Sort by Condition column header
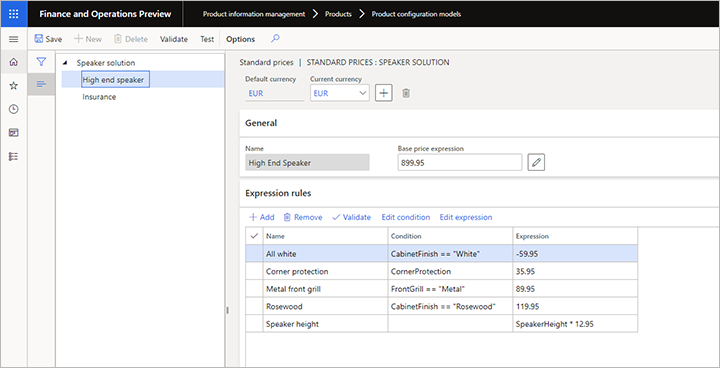This screenshot has width=720, height=368. pyautogui.click(x=450, y=236)
